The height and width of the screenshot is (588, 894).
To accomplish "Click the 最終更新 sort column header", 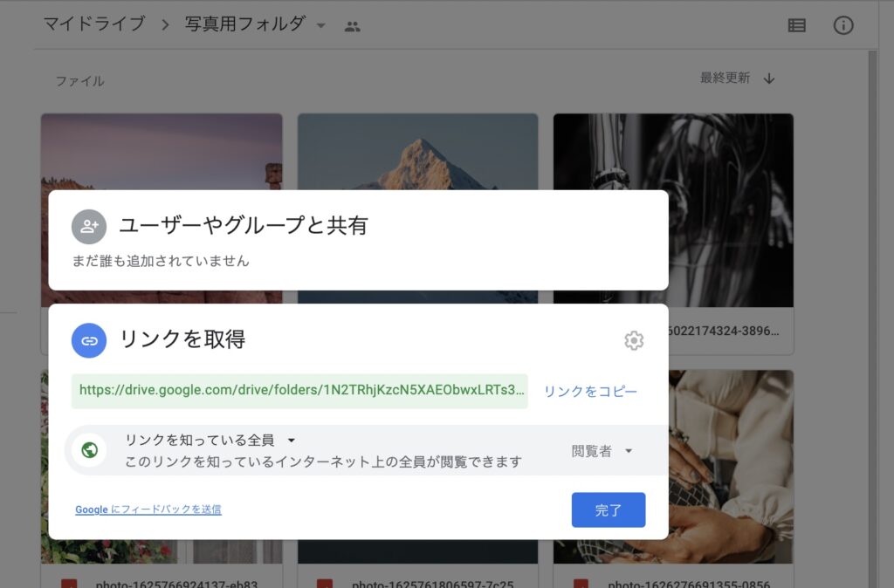I will coord(725,79).
